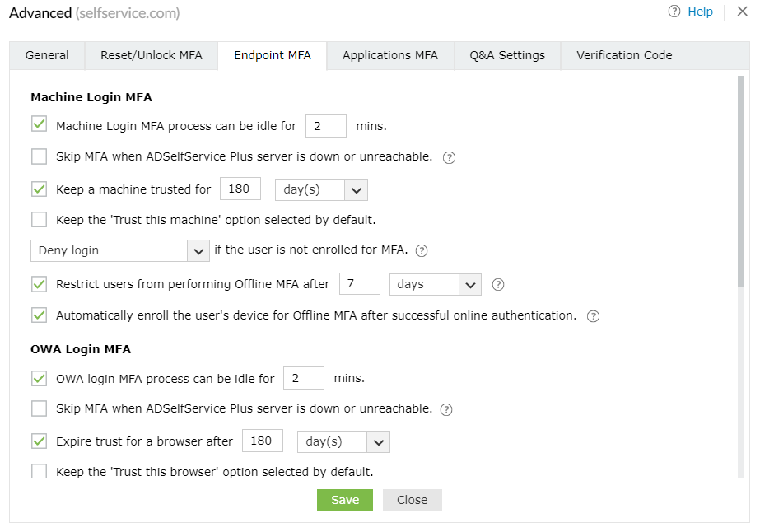The width and height of the screenshot is (760, 532).
Task: Disable Machine Login MFA idle timeout checkbox
Action: (x=39, y=125)
